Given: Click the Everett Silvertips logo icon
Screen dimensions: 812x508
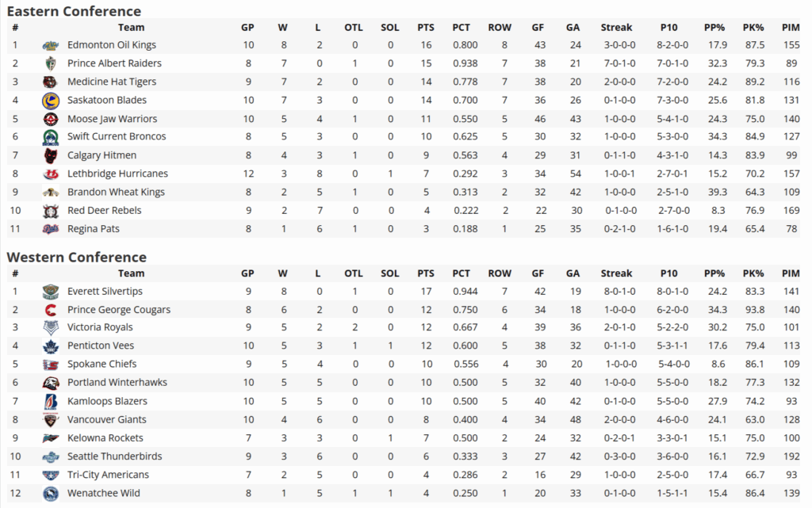Looking at the screenshot, I should point(51,292).
